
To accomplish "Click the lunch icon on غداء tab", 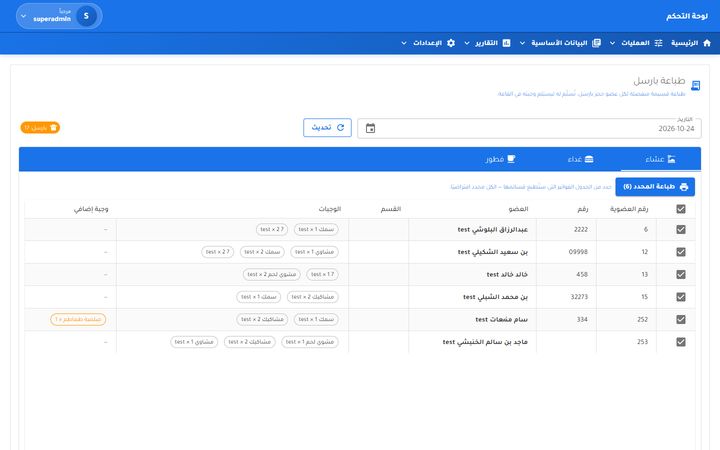I will pos(589,159).
